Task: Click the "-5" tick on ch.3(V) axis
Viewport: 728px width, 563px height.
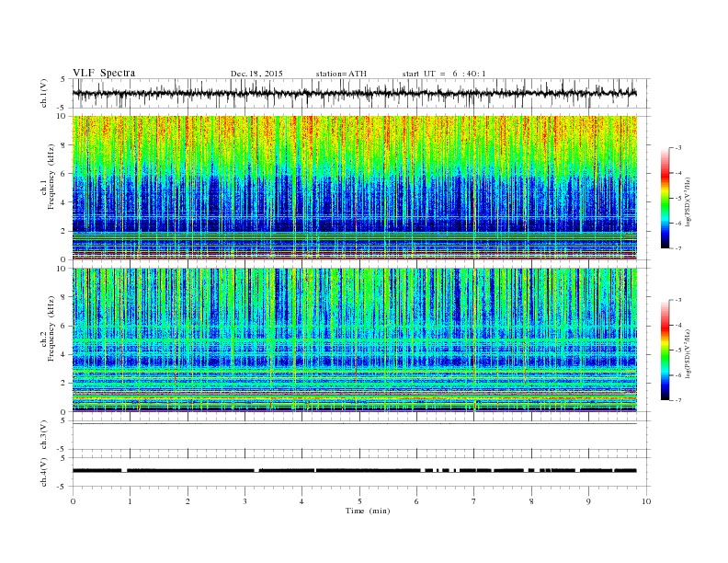Action: click(63, 450)
